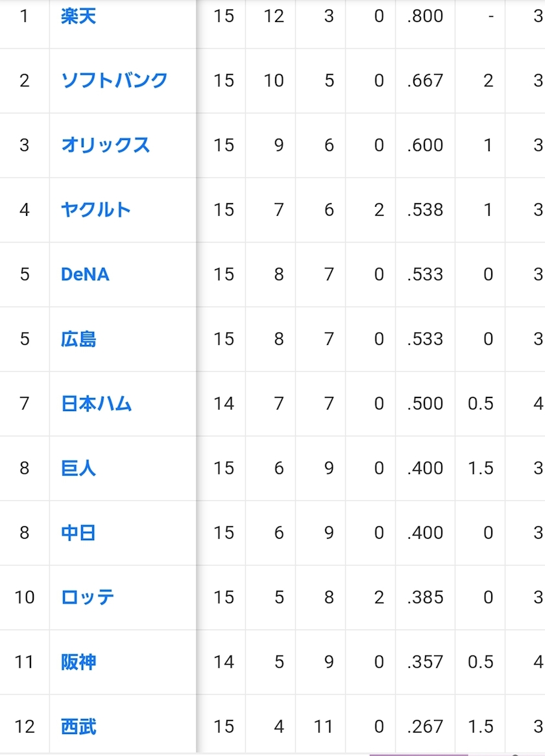
Task: Open the オリックス team page
Action: coord(105,145)
